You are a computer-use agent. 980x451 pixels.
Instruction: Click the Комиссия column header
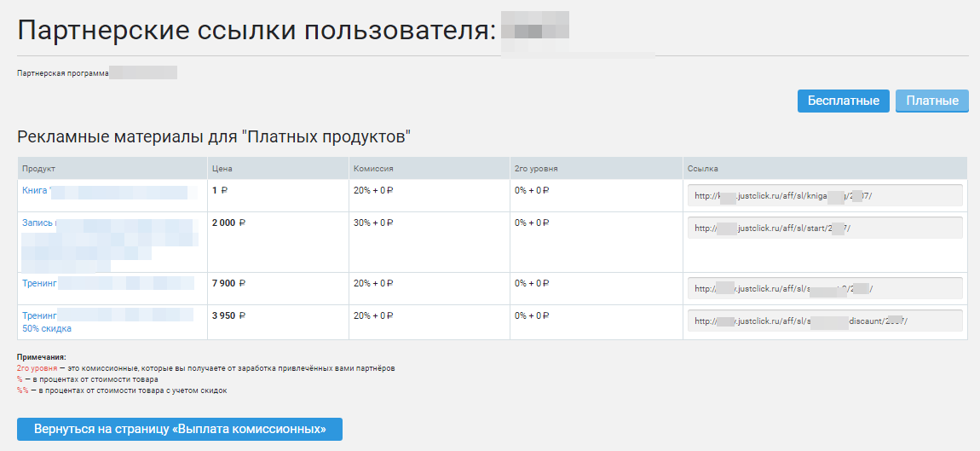tap(373, 169)
